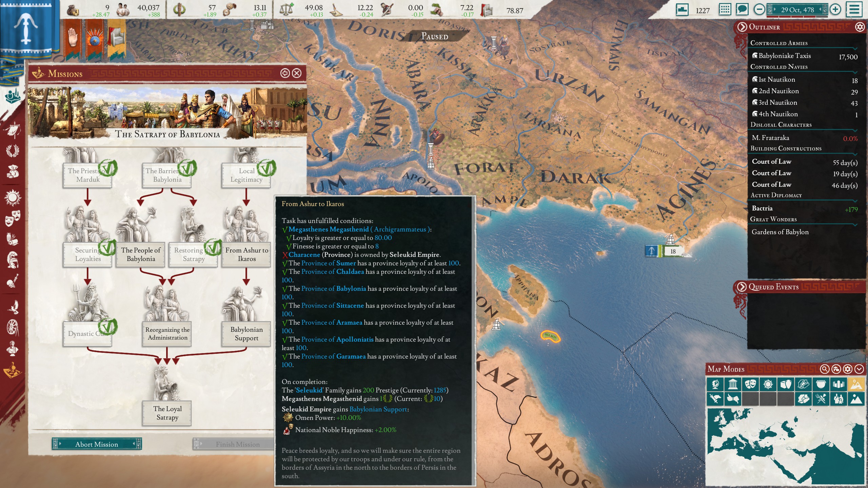This screenshot has height=488, width=868.
Task: Select the temple political map mode
Action: pos(733,384)
